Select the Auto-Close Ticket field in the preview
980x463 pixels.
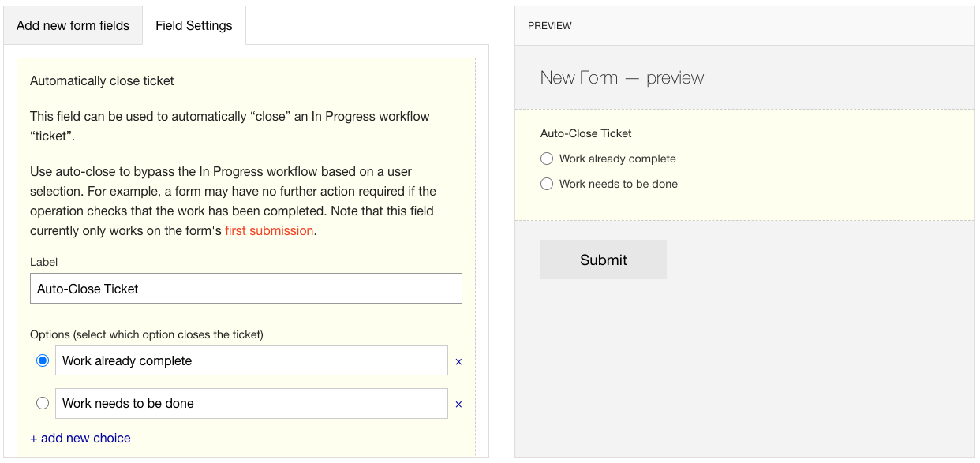tap(745, 165)
